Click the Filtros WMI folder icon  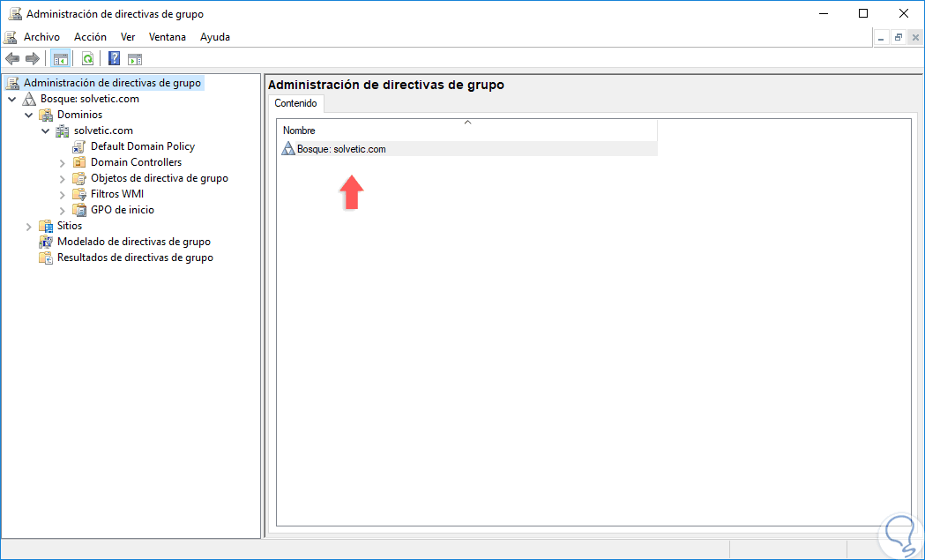(x=79, y=194)
